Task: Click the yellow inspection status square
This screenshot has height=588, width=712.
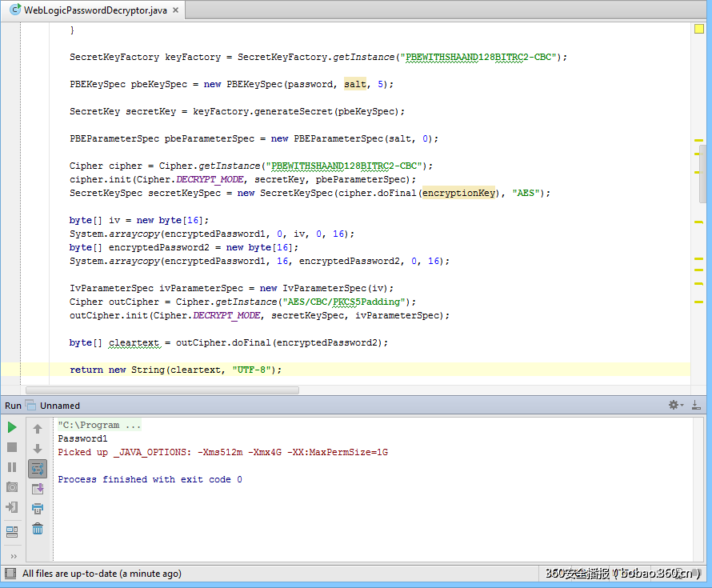Action: [x=699, y=29]
